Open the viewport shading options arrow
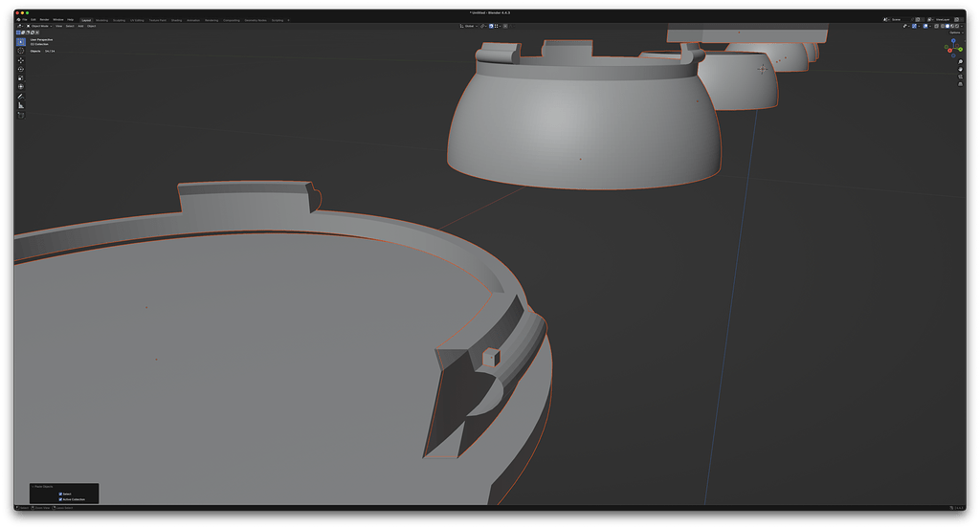This screenshot has height=528, width=980. (962, 26)
